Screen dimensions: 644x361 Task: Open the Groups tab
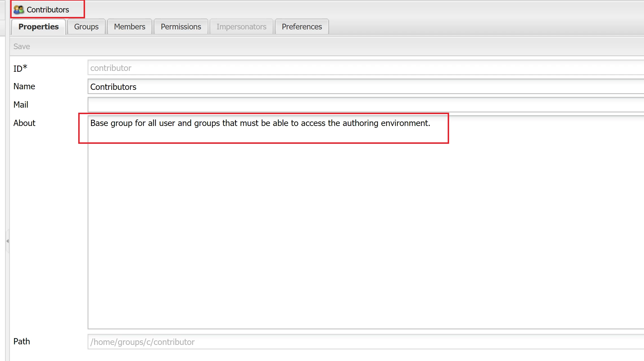point(86,27)
